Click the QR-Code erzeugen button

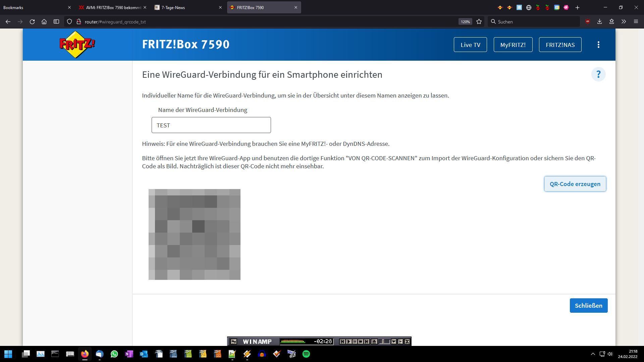coord(575,184)
